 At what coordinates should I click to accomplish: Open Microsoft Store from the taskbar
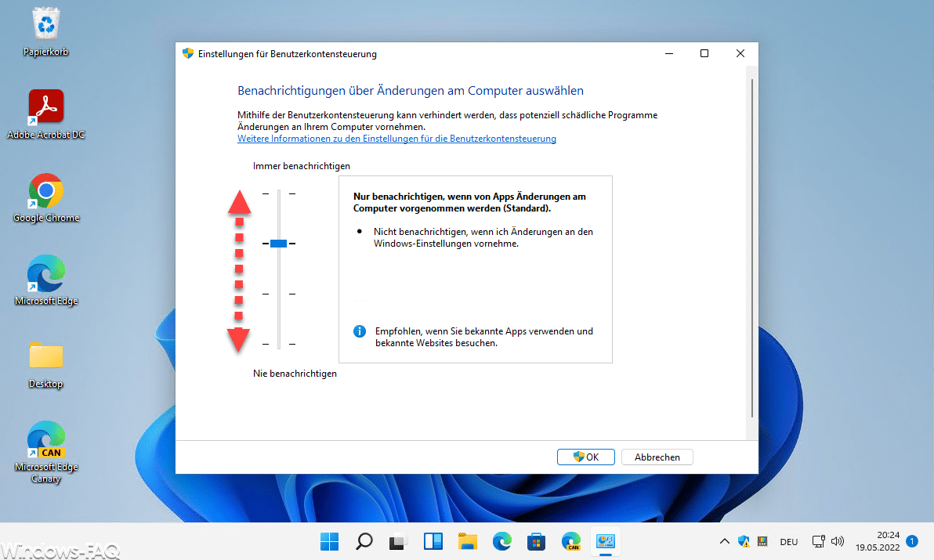point(536,541)
